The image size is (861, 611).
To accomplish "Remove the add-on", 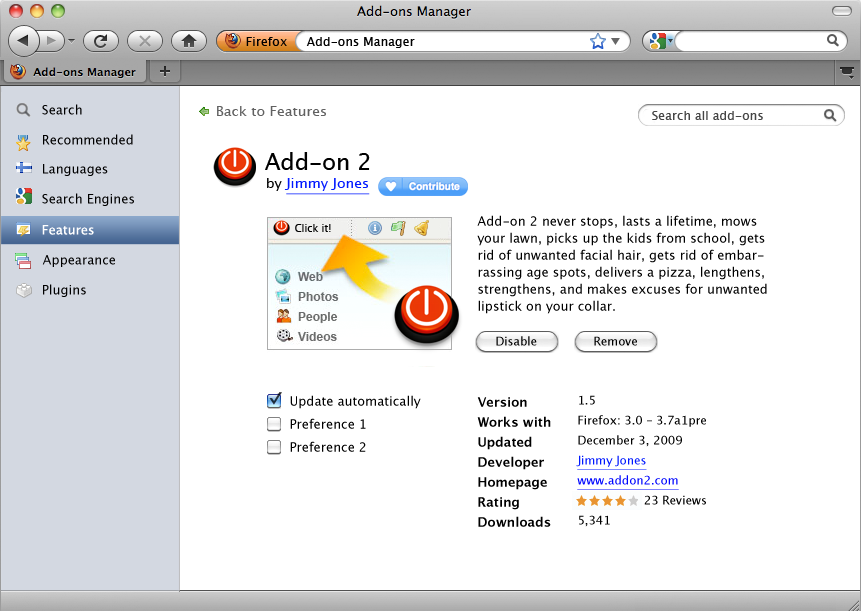I will tap(616, 341).
